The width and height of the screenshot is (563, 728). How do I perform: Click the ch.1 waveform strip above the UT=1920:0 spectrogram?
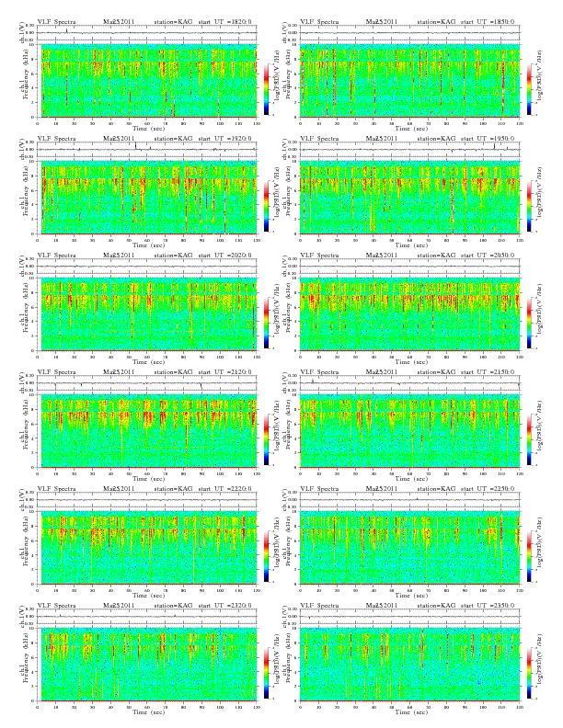coord(147,150)
